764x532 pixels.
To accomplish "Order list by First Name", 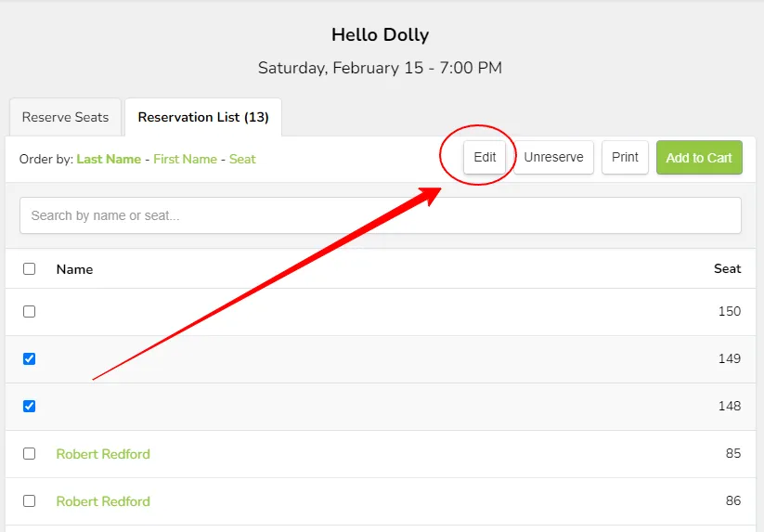I will [185, 160].
